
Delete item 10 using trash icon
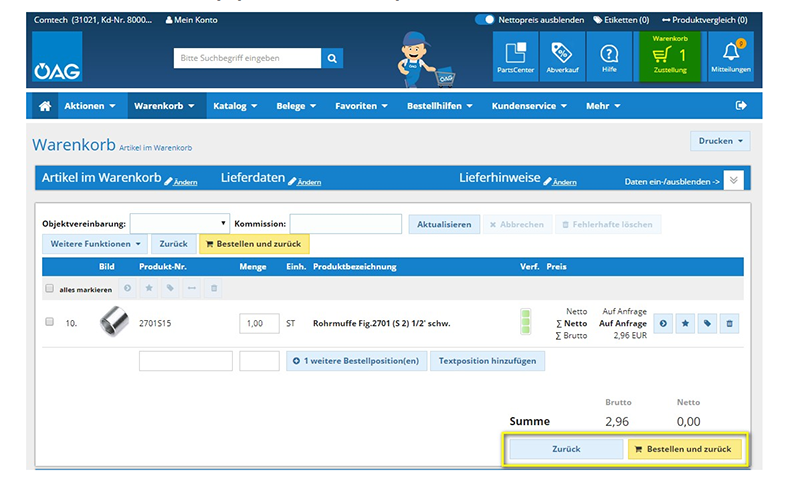point(729,324)
